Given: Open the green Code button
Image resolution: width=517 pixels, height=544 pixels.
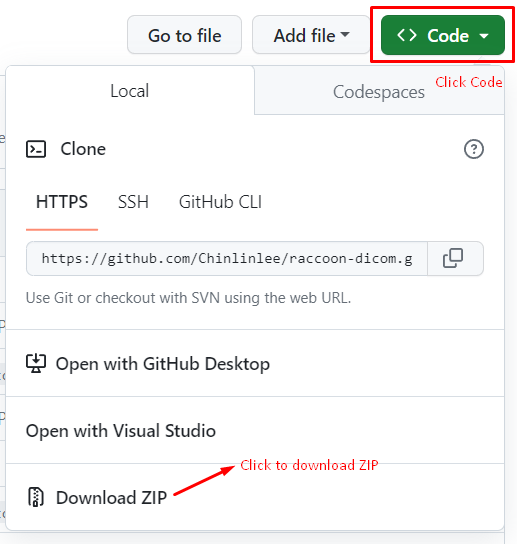Looking at the screenshot, I should (443, 35).
